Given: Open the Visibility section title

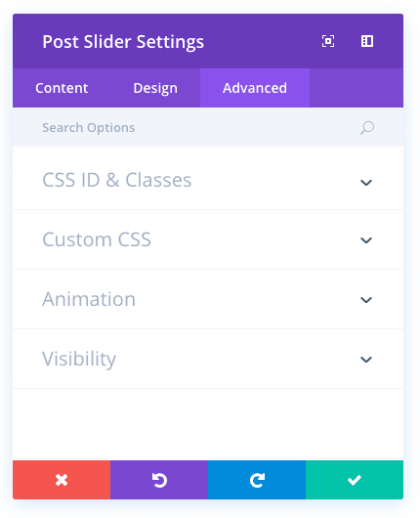Looking at the screenshot, I should point(79,359).
